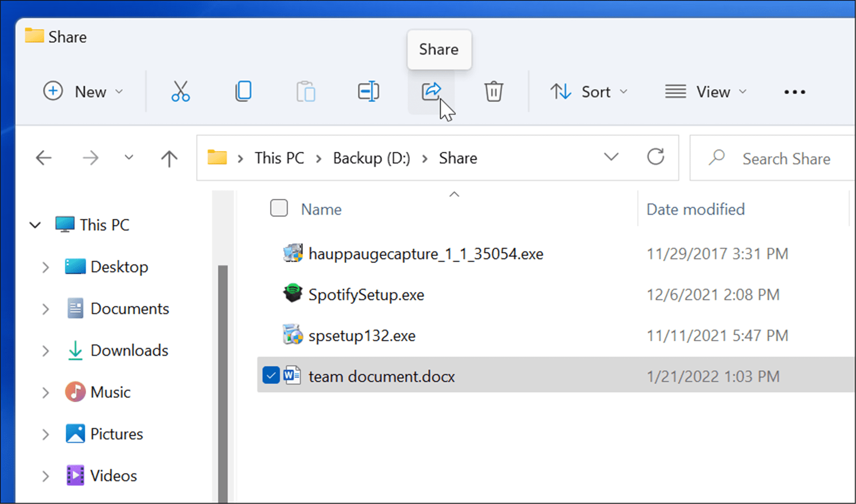Viewport: 856px width, 504px height.
Task: Select SpotifySetup.exe file
Action: [366, 294]
